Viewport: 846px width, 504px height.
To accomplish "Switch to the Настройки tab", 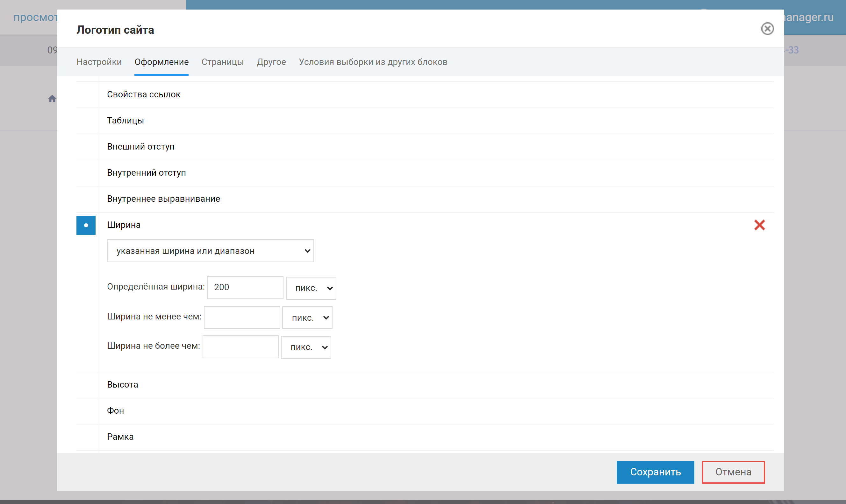I will 99,62.
